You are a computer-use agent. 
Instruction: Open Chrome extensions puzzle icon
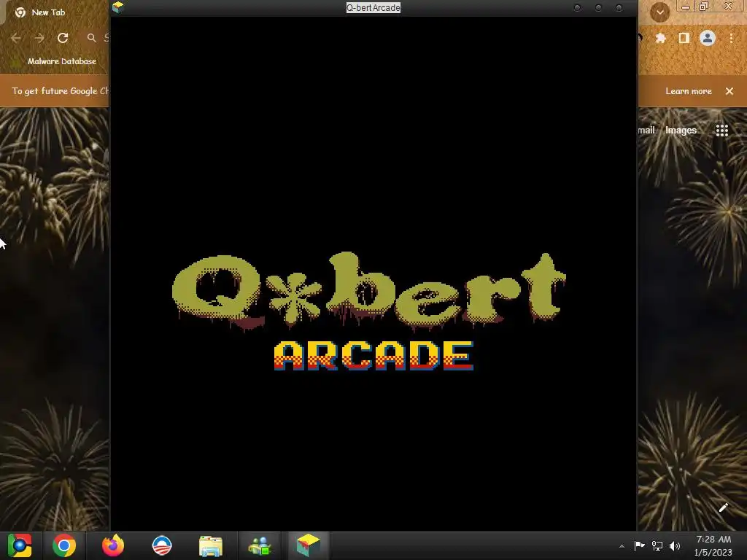click(660, 38)
